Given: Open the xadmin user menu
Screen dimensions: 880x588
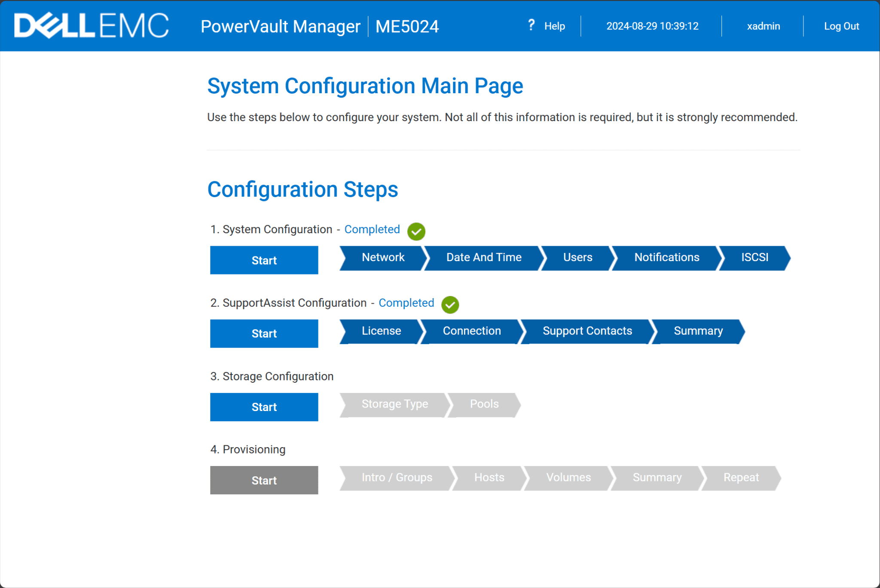Looking at the screenshot, I should [763, 26].
